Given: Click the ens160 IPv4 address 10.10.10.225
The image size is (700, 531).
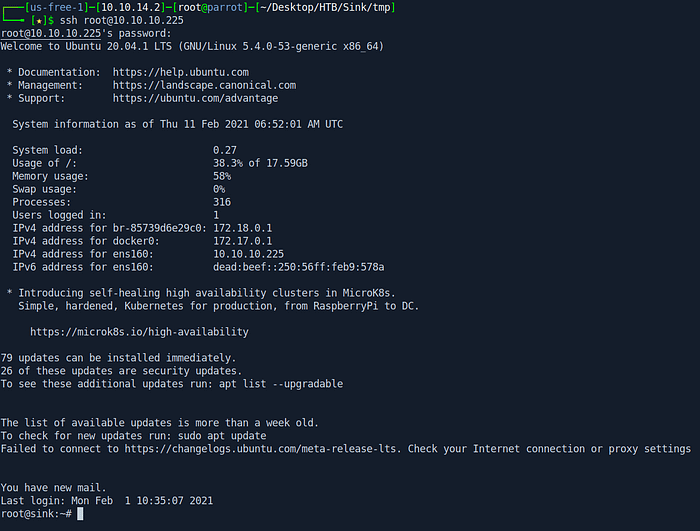Looking at the screenshot, I should [x=248, y=254].
